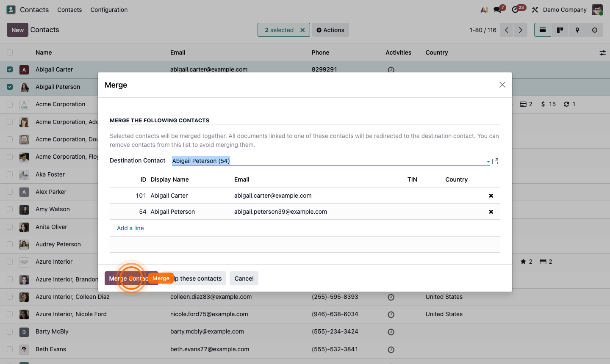Switch to map view

coord(577,30)
